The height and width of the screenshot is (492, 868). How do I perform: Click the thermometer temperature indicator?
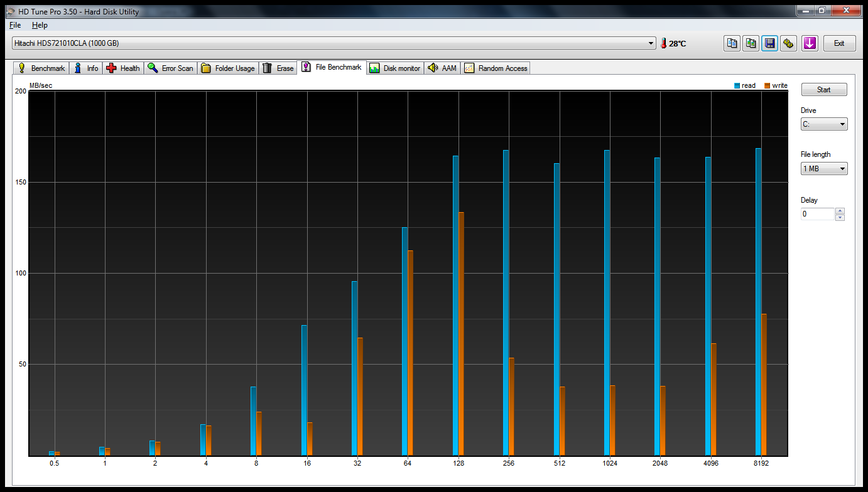tap(673, 43)
